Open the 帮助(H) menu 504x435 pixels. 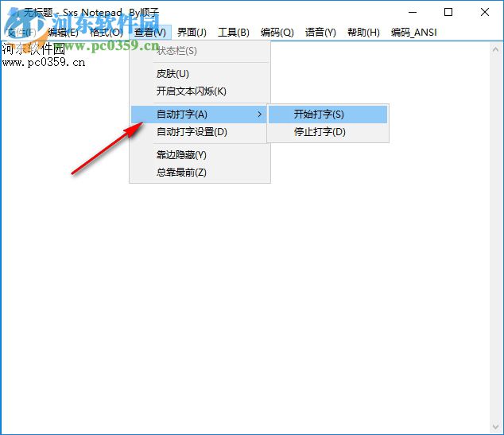tap(363, 32)
